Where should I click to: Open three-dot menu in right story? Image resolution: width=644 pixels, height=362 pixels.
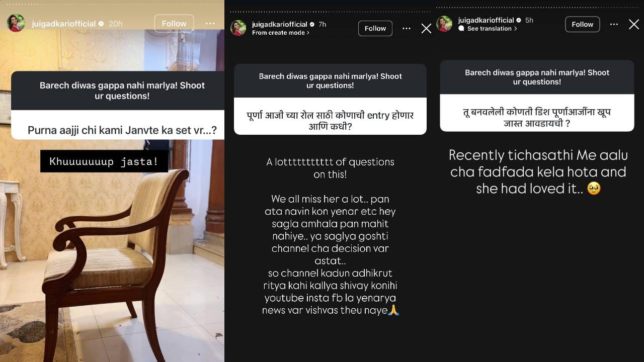click(x=614, y=24)
